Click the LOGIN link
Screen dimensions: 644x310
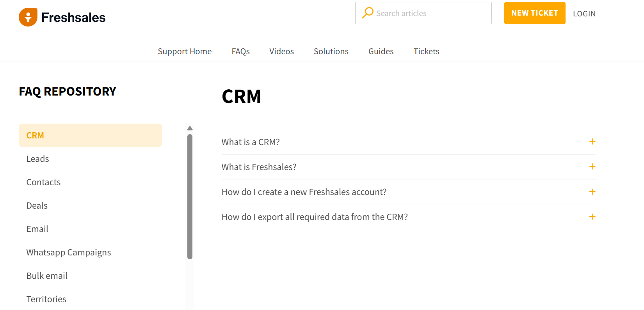coord(584,14)
